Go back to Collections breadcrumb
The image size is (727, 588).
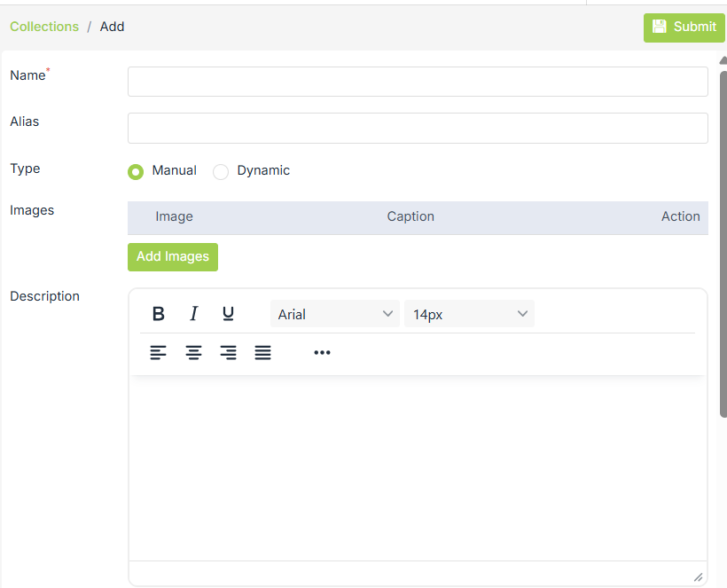coord(44,27)
